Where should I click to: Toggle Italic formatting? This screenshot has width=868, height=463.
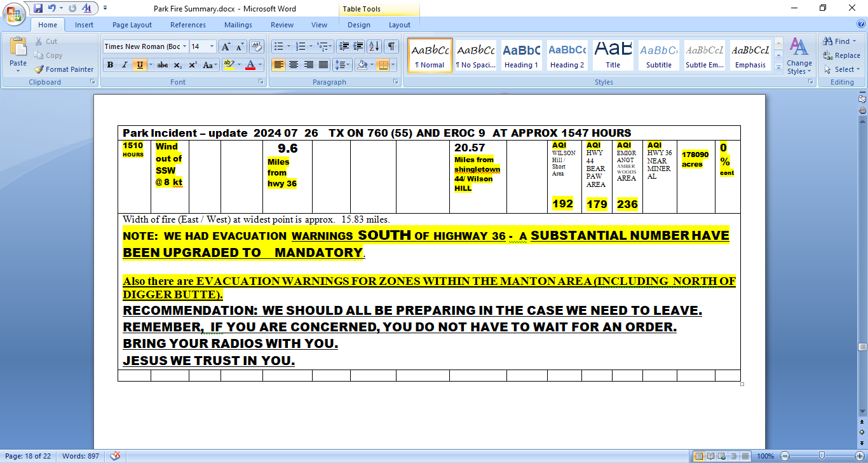pos(125,65)
